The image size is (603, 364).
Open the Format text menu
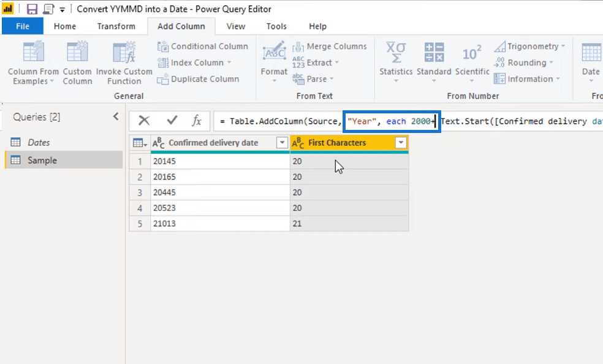(274, 61)
